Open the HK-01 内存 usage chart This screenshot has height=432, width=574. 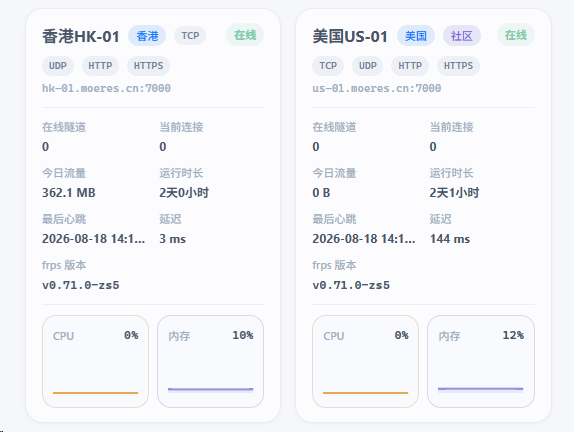click(210, 361)
